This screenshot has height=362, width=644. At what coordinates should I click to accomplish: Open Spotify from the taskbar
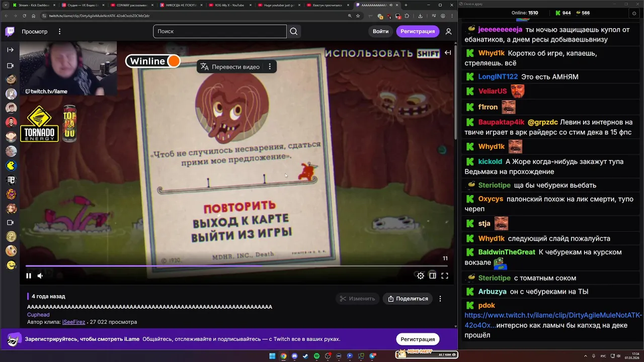click(x=316, y=356)
